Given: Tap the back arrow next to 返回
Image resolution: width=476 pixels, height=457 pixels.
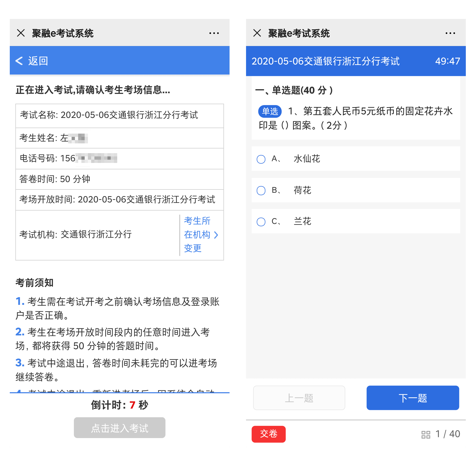Looking at the screenshot, I should [19, 61].
